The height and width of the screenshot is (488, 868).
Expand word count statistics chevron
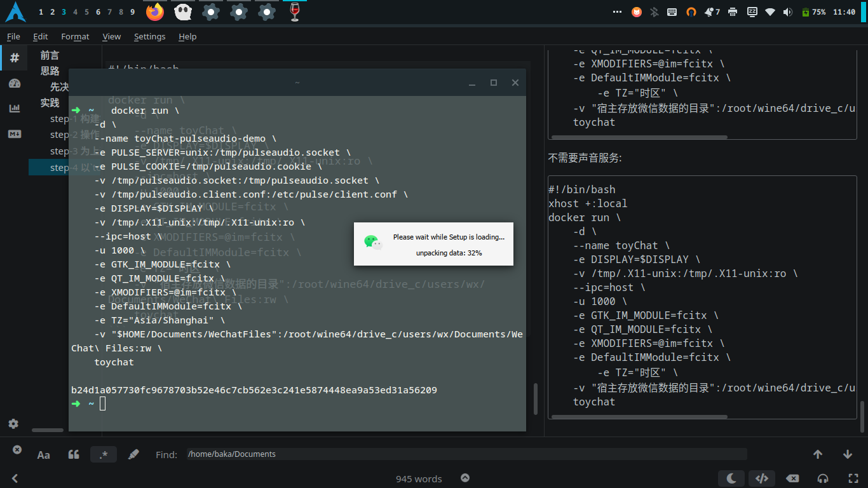[x=465, y=478]
